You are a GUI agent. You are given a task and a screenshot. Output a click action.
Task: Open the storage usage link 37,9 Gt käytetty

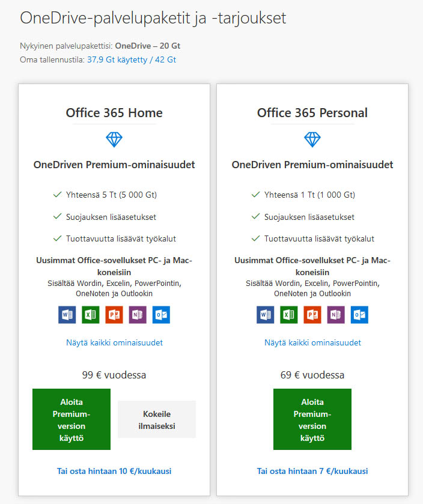pos(132,59)
